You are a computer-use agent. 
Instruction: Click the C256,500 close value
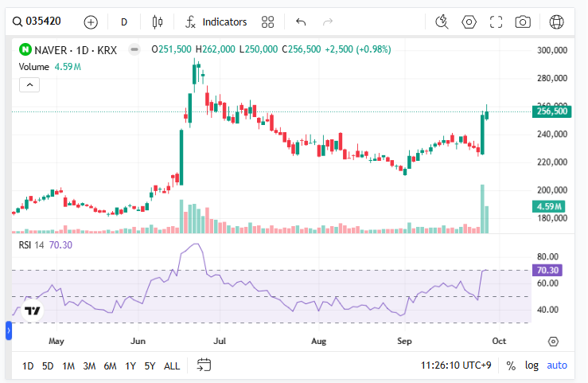coord(301,49)
